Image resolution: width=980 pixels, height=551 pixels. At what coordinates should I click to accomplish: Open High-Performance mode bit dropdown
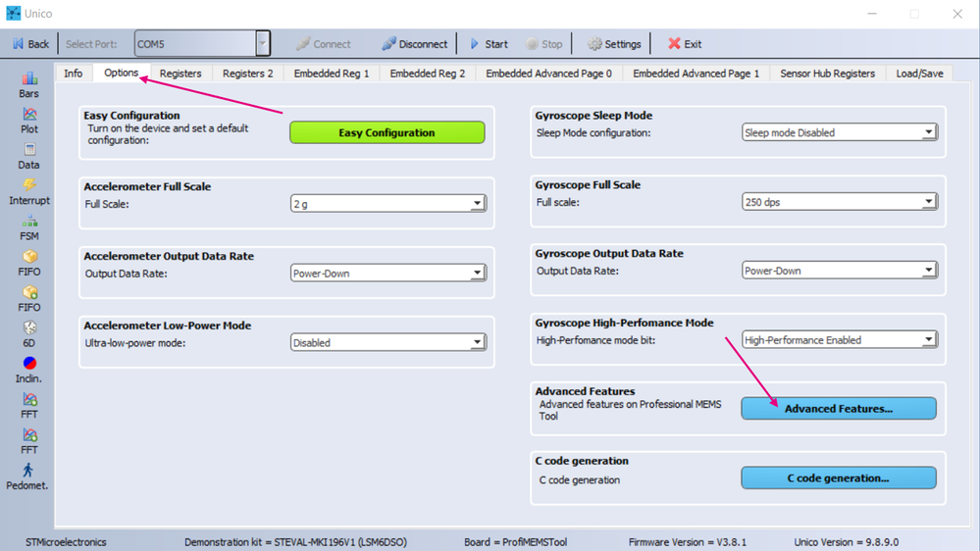(x=840, y=340)
